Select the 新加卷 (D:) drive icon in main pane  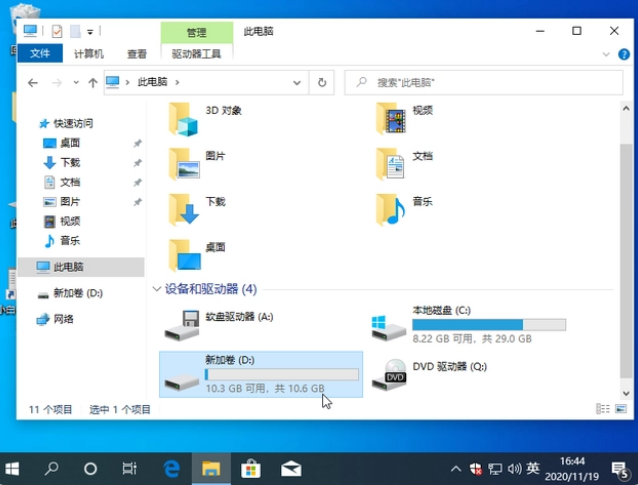coord(182,382)
